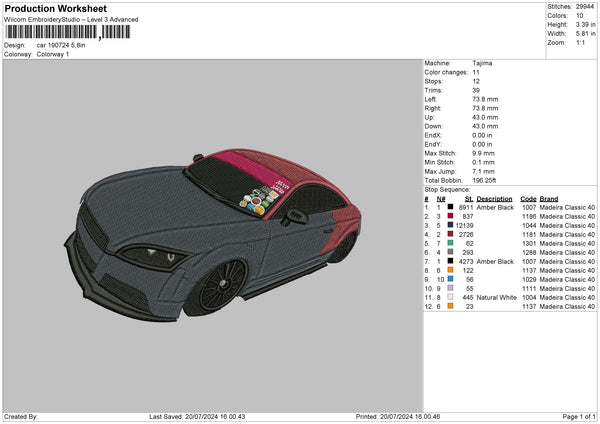The image size is (600, 424).
Task: Click the Production Worksheet title
Action: coord(55,8)
